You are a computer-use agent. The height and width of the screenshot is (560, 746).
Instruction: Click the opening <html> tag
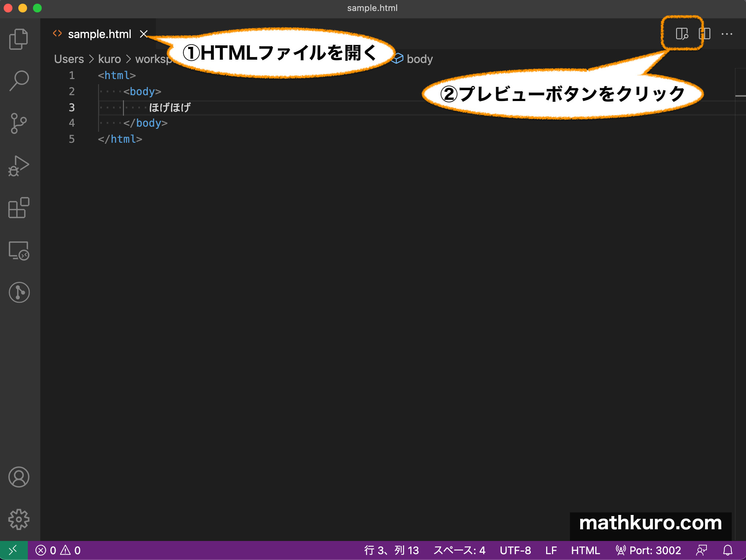[117, 75]
